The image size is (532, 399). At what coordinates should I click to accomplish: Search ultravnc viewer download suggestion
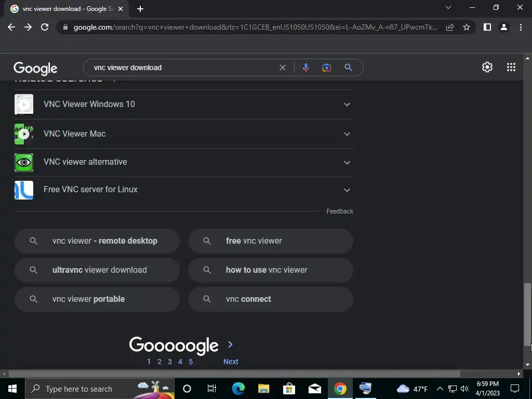(97, 270)
